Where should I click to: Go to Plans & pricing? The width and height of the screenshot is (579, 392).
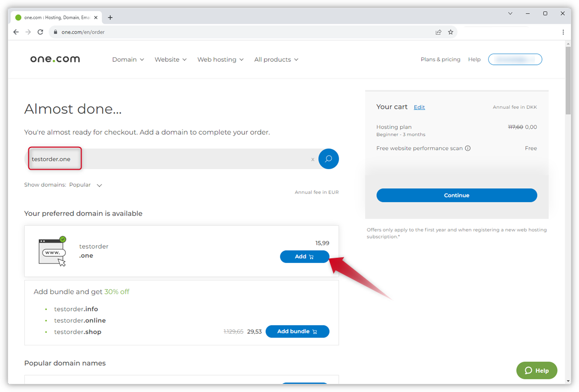[x=440, y=59]
